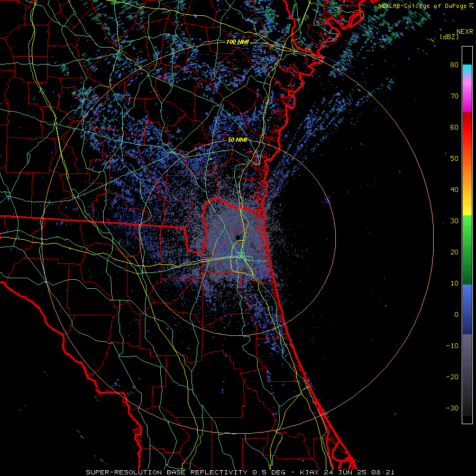476x476 pixels.
Task: Click the black dot marking the KJAX radar site
Action: (238, 237)
